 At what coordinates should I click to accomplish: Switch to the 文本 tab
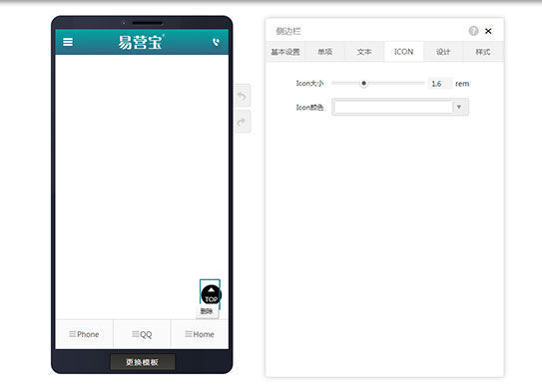tap(364, 52)
